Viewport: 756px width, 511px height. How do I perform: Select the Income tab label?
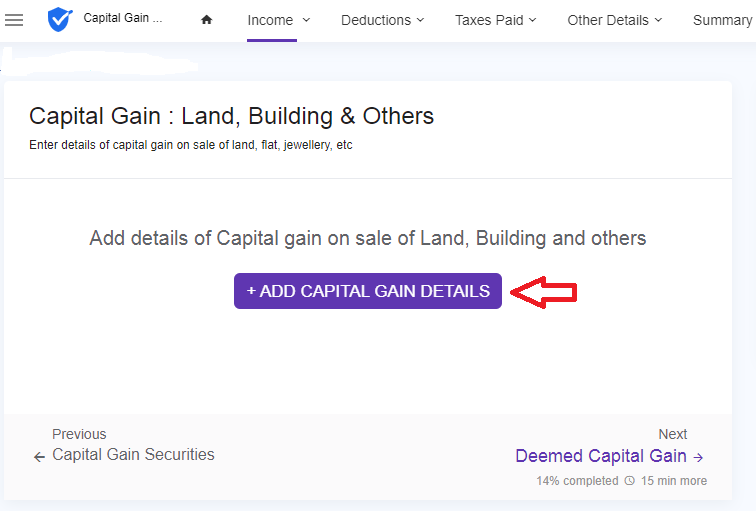[x=270, y=20]
